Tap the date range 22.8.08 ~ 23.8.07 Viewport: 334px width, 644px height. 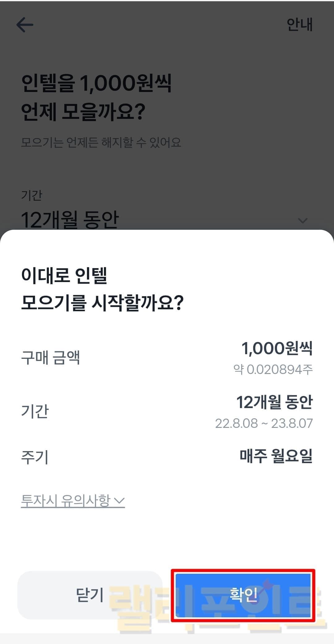[x=264, y=423]
